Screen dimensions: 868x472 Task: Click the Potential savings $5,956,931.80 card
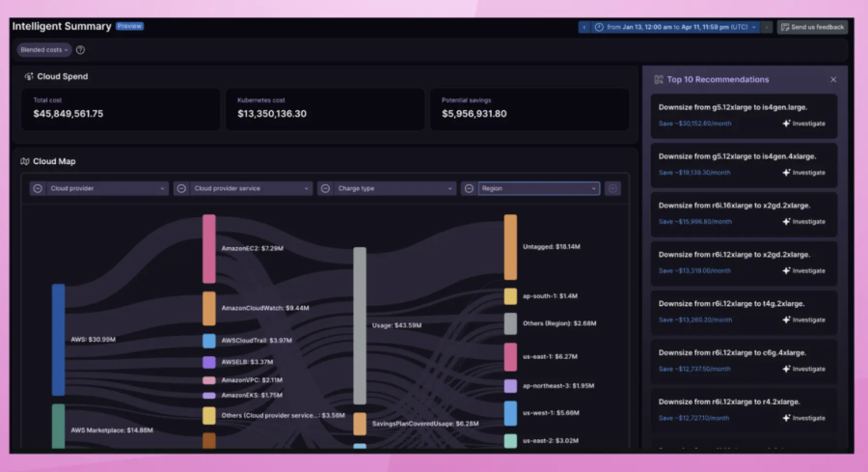[x=529, y=109]
